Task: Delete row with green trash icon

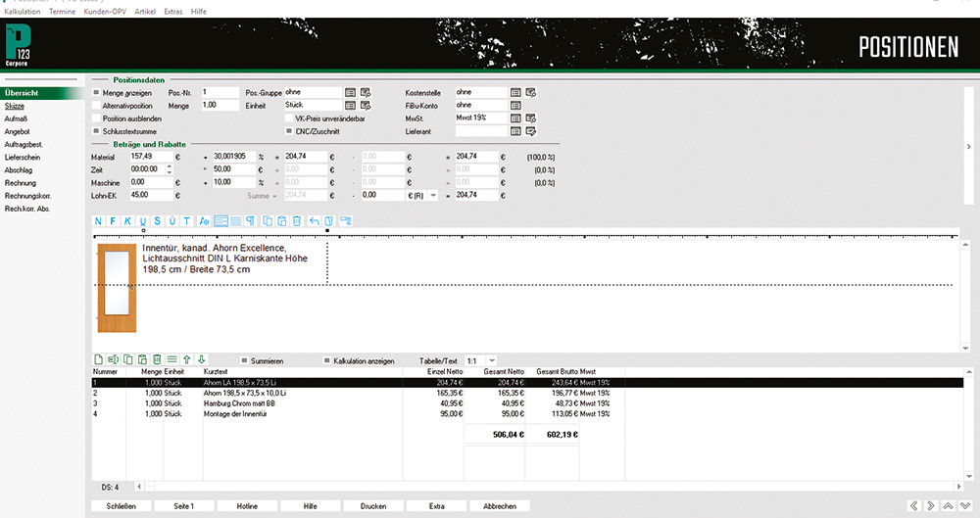Action: (157, 360)
